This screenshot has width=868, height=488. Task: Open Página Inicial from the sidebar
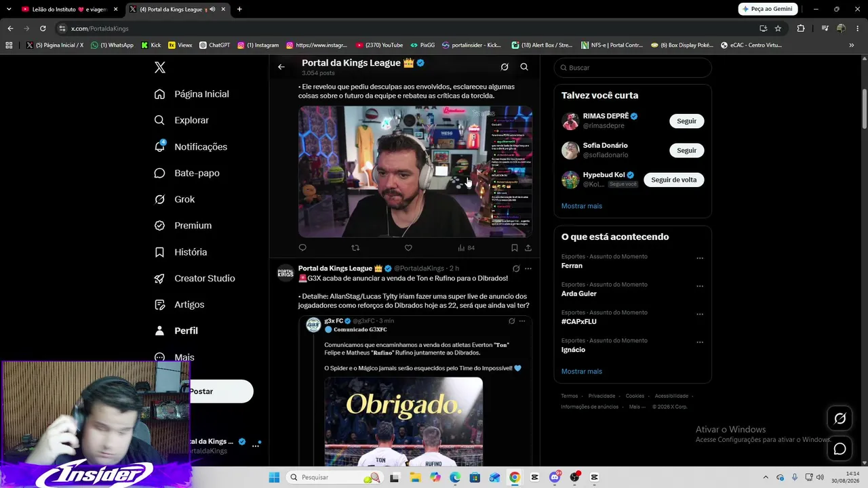pos(192,94)
